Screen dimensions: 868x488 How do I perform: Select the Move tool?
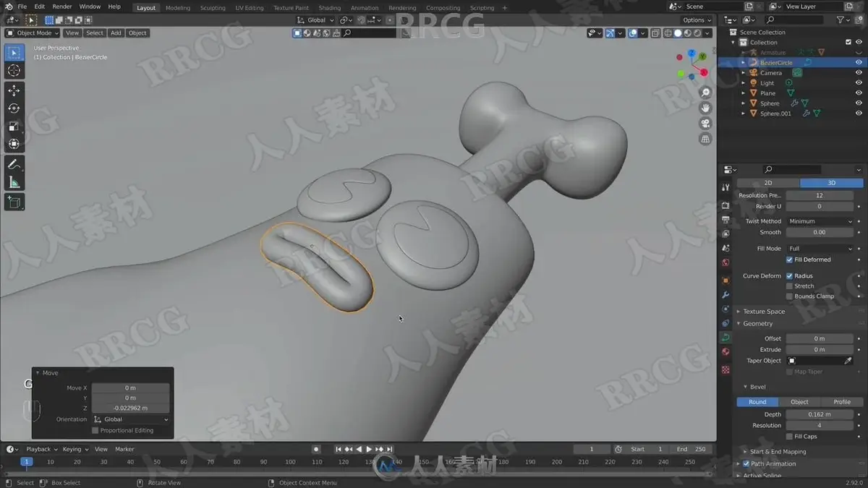tap(14, 90)
